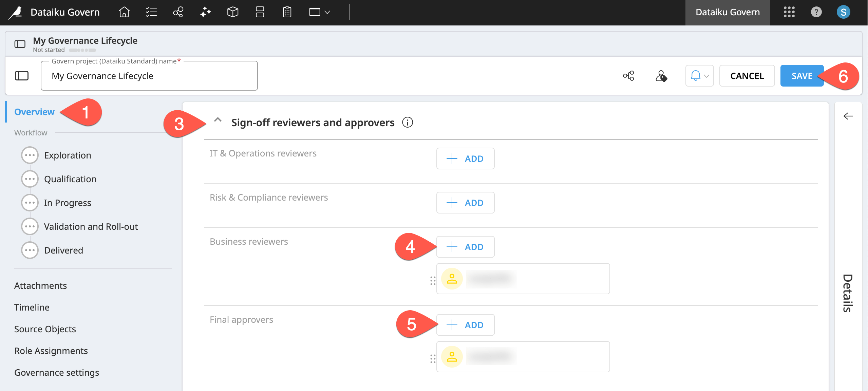Open the Source Objects section
Viewport: 868px width, 391px height.
pyautogui.click(x=45, y=329)
